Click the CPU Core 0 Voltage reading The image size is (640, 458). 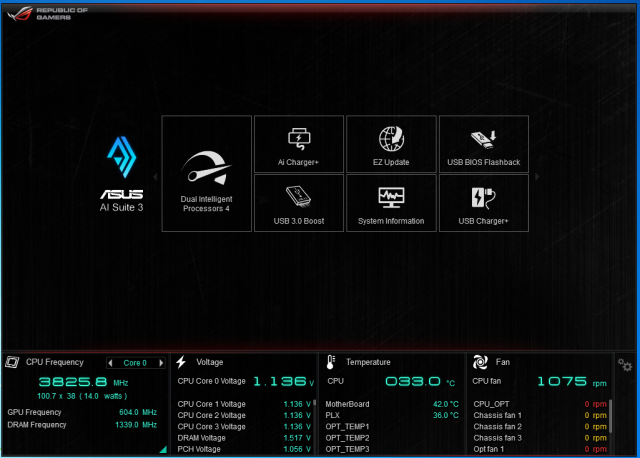[x=246, y=381]
